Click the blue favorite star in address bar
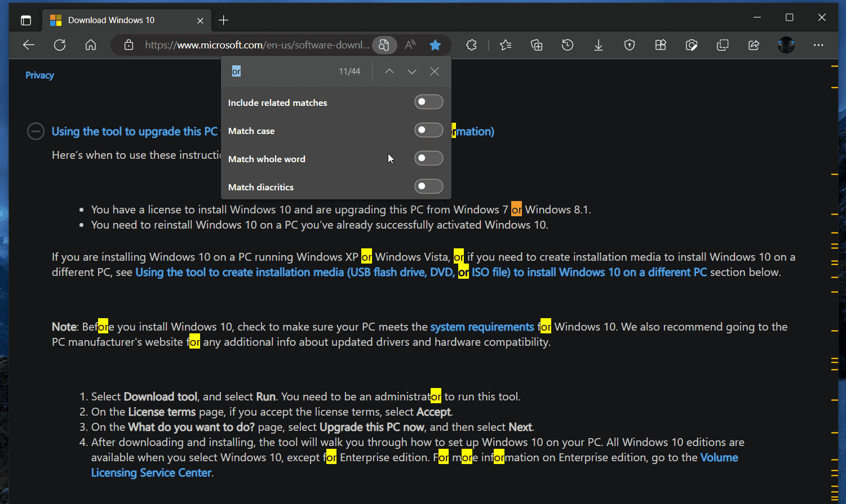The height and width of the screenshot is (504, 846). point(435,45)
